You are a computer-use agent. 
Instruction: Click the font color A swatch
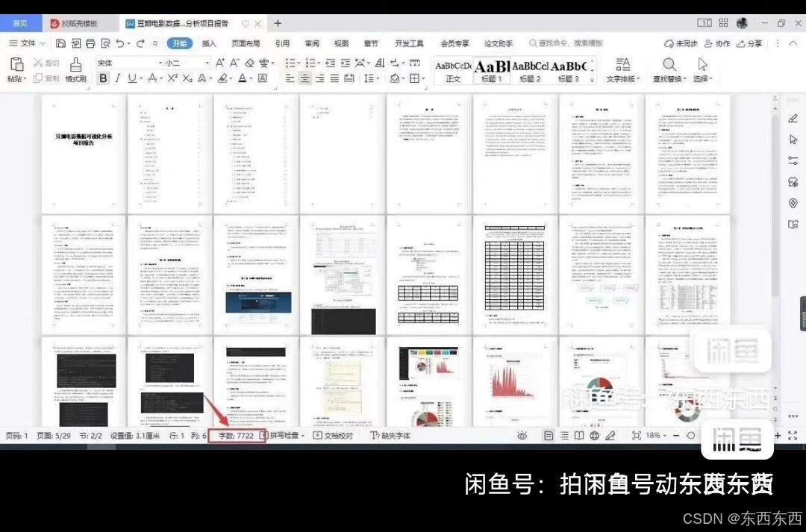point(242,78)
